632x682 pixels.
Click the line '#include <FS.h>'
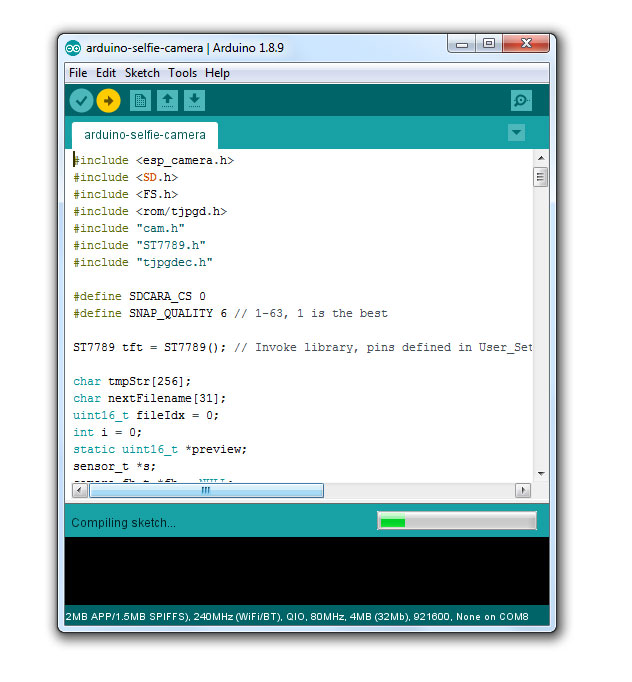[126, 194]
